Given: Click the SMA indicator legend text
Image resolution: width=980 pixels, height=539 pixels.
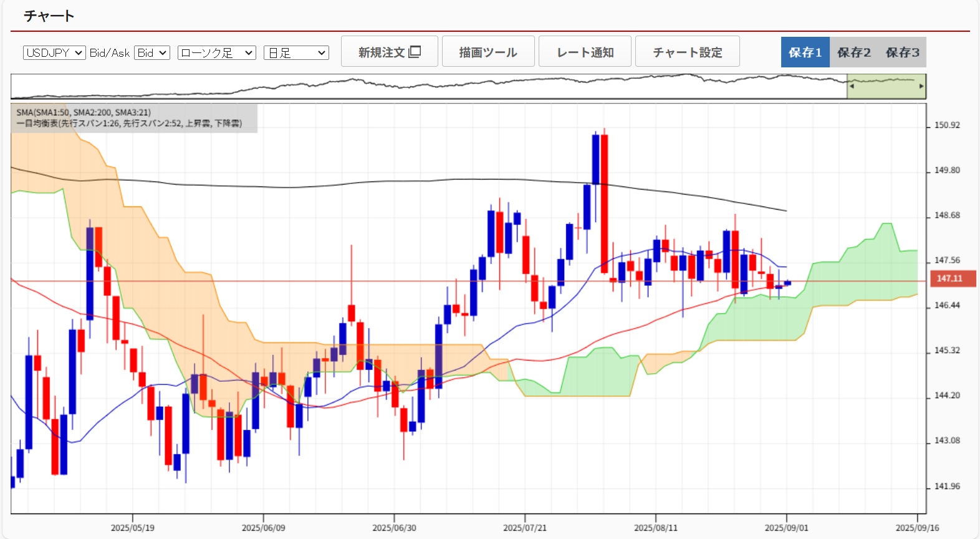Looking at the screenshot, I should pos(84,112).
